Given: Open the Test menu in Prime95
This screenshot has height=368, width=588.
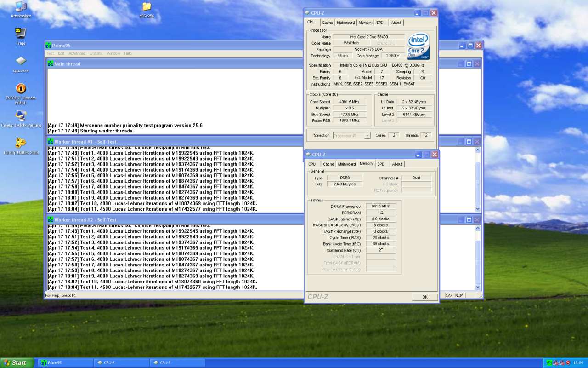Looking at the screenshot, I should (50, 53).
